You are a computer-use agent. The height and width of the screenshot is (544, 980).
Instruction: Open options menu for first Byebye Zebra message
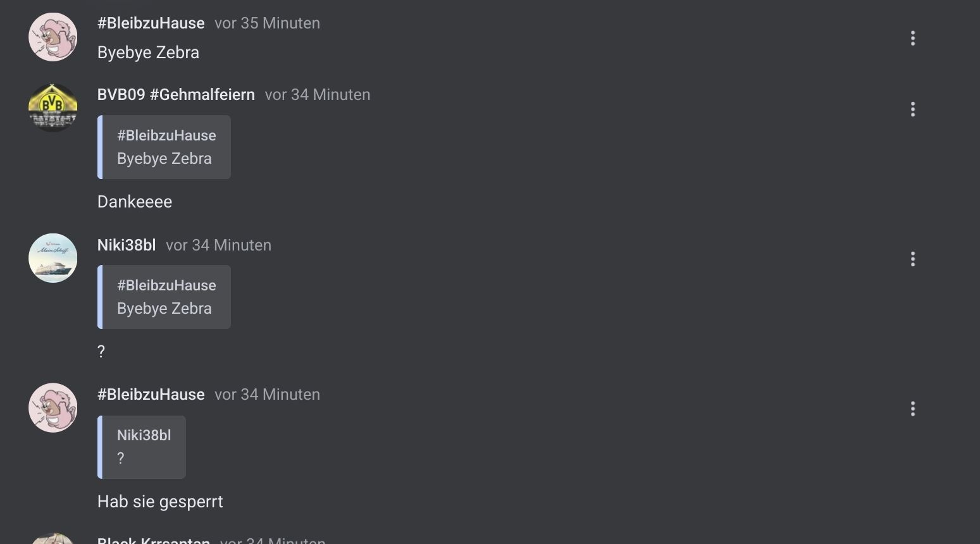coord(912,38)
